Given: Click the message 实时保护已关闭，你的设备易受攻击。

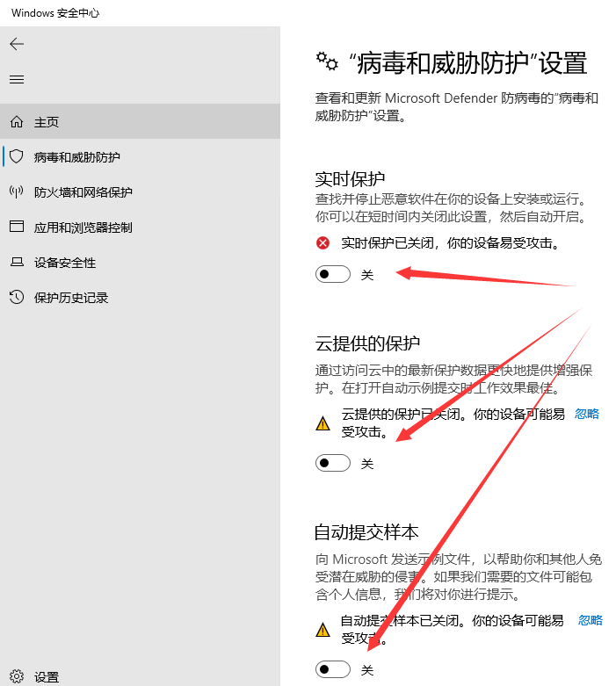Looking at the screenshot, I should click(x=451, y=242).
